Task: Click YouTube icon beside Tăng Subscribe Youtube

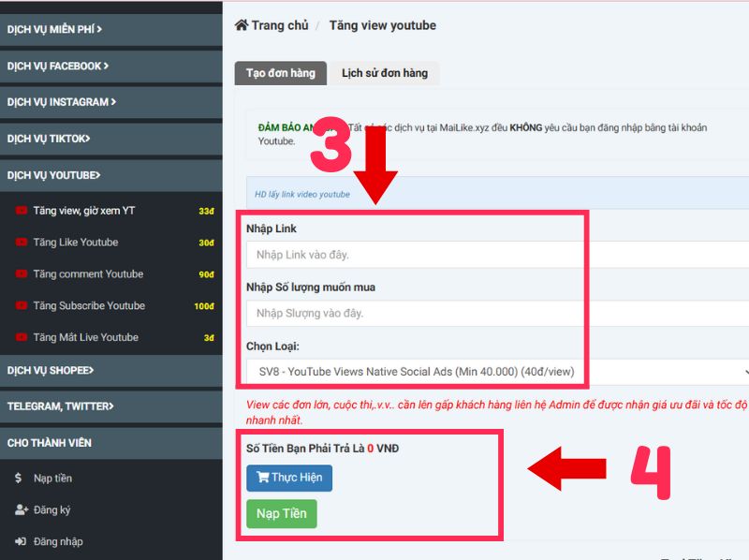Action: click(x=21, y=305)
